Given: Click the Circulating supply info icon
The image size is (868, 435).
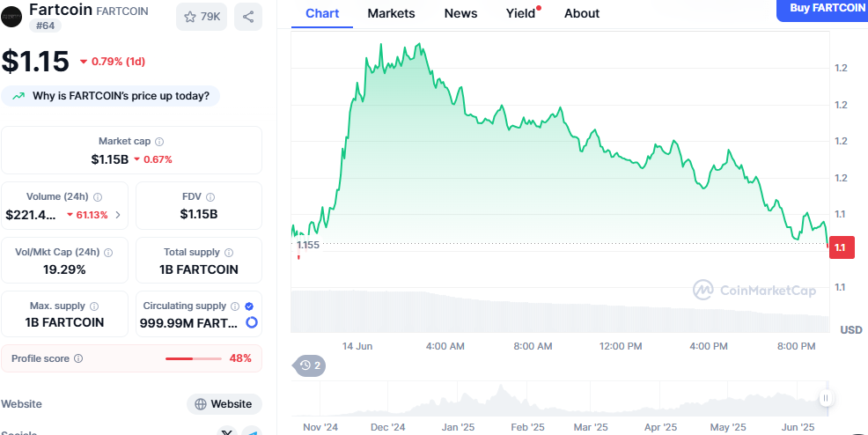Looking at the screenshot, I should pos(235,306).
